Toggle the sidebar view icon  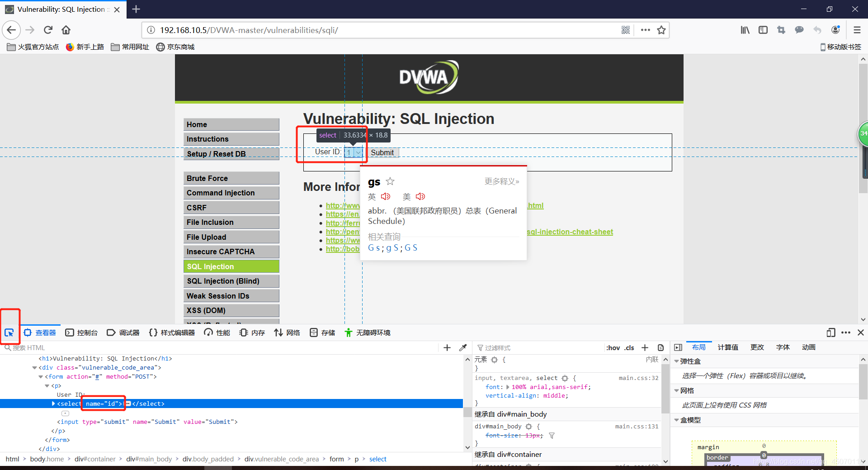pyautogui.click(x=763, y=30)
